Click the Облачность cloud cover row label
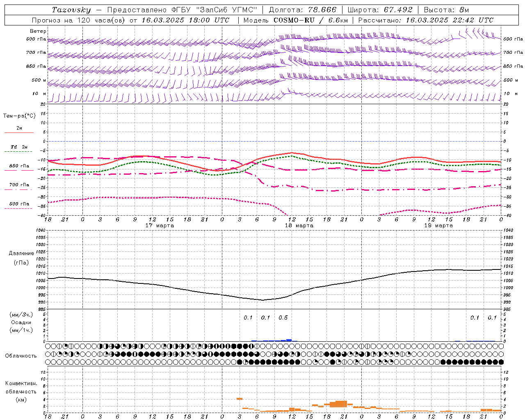Screen dimensions: 525x420 tap(21, 356)
